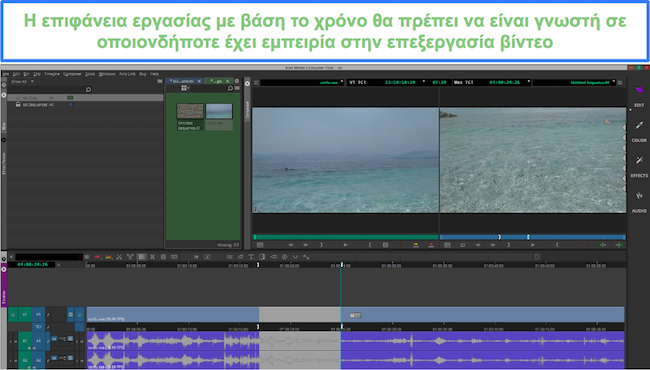Open the project panel hamburger menu

click(x=160, y=82)
